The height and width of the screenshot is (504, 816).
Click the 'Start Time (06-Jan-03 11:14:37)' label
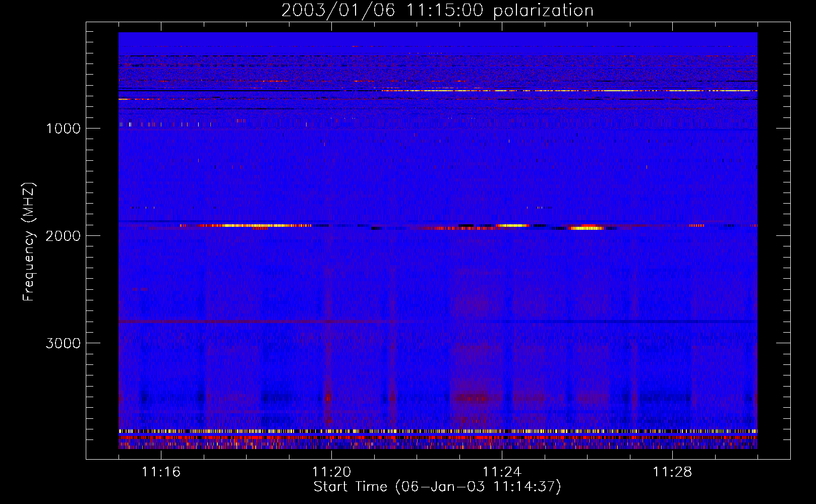[x=437, y=487]
